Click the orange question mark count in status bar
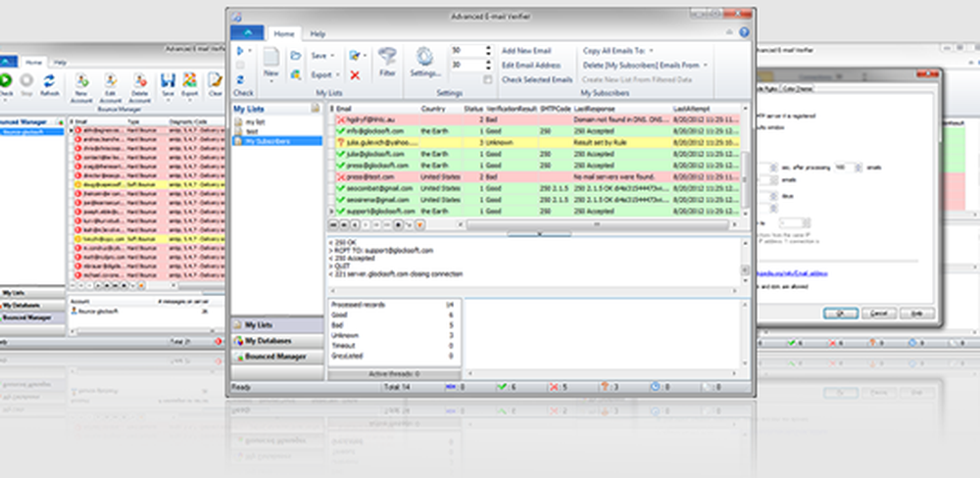 [609, 388]
